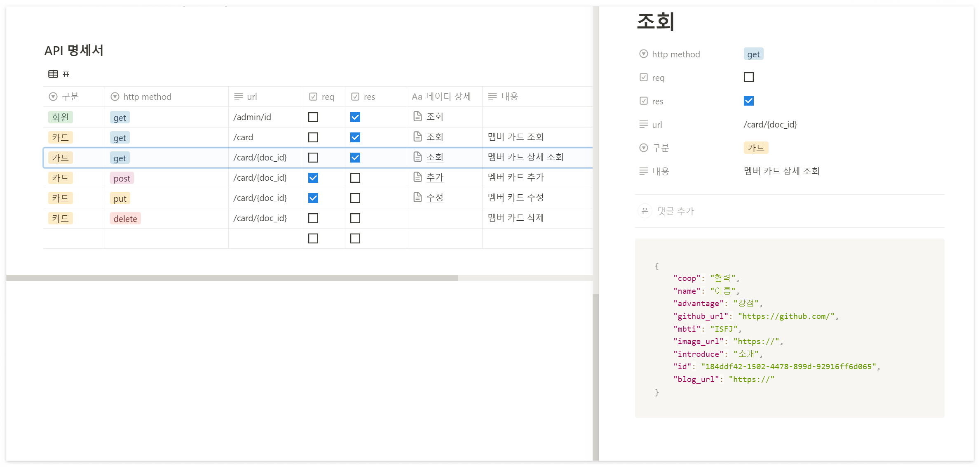This screenshot has width=980, height=467.
Task: Click the document icon in /admin/id row
Action: pyautogui.click(x=417, y=117)
